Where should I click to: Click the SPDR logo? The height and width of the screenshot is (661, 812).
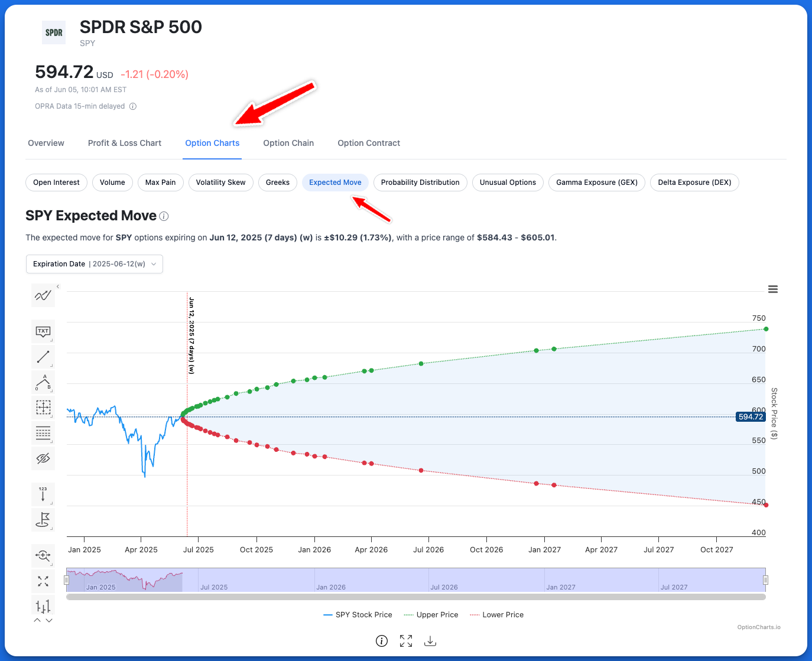(x=54, y=32)
